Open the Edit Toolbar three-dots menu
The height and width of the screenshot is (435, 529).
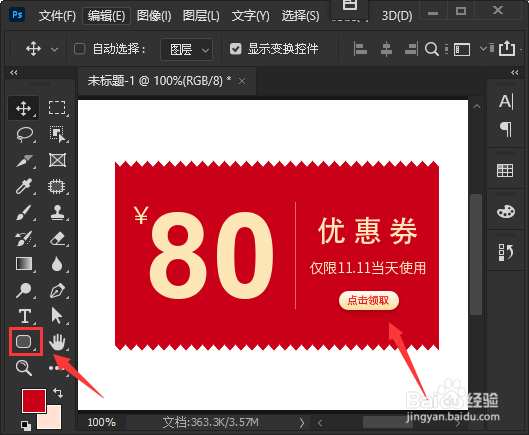pos(57,368)
